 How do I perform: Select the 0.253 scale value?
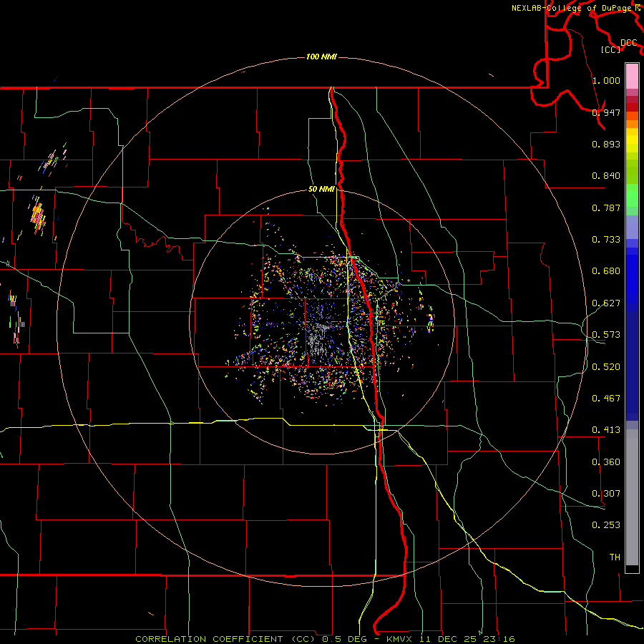click(606, 525)
